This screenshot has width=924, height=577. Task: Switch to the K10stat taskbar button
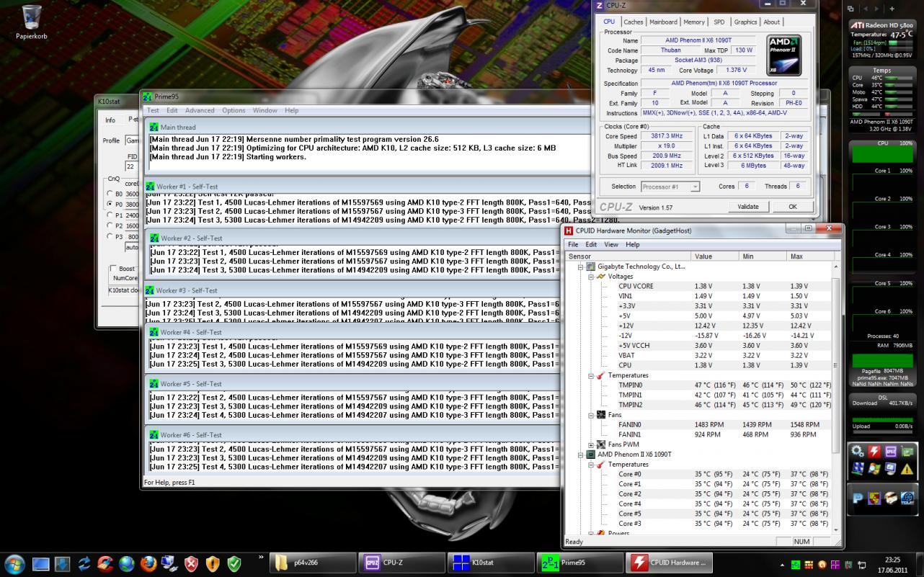click(490, 563)
